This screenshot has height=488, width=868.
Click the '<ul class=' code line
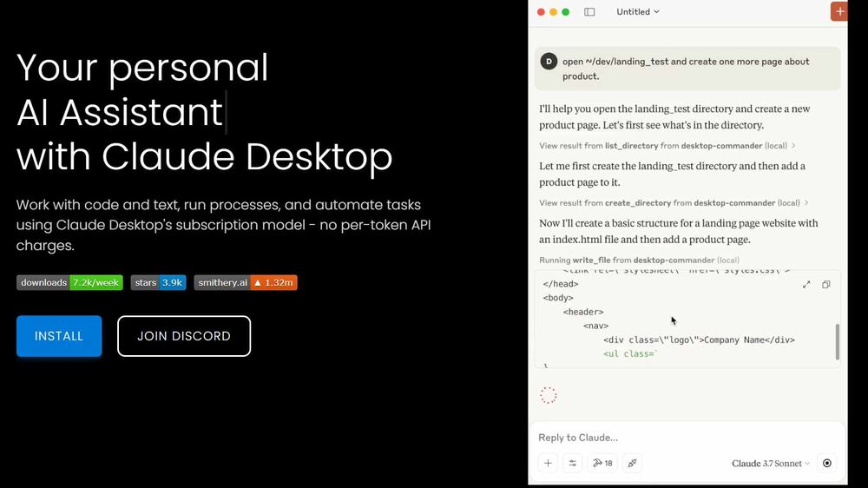(x=630, y=354)
